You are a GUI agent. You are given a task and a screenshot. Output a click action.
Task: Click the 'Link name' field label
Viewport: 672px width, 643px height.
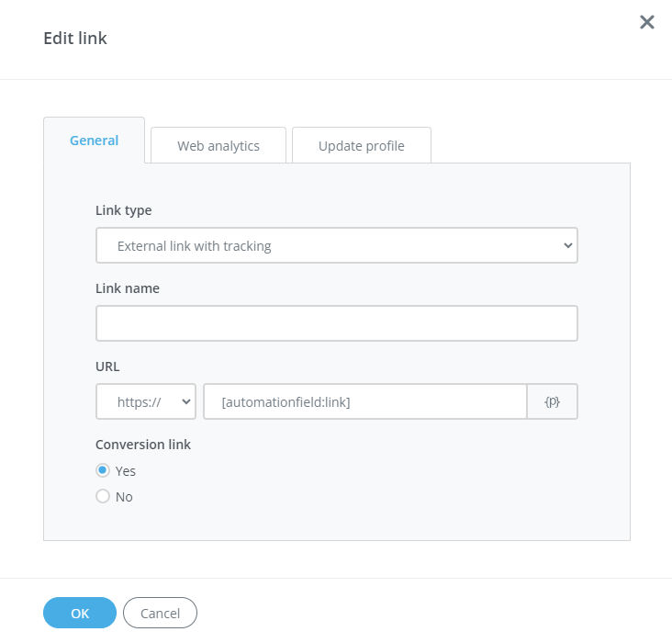pos(128,288)
